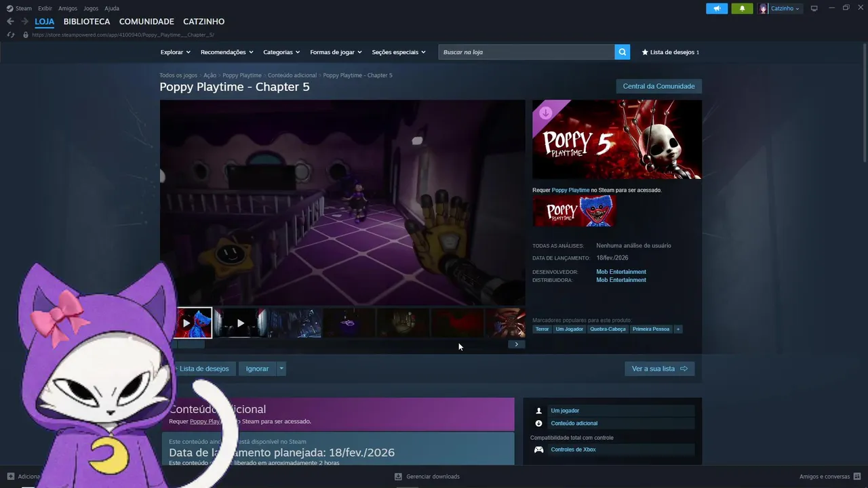This screenshot has width=868, height=488.
Task: Click the Xbox controller icon
Action: pos(539,449)
